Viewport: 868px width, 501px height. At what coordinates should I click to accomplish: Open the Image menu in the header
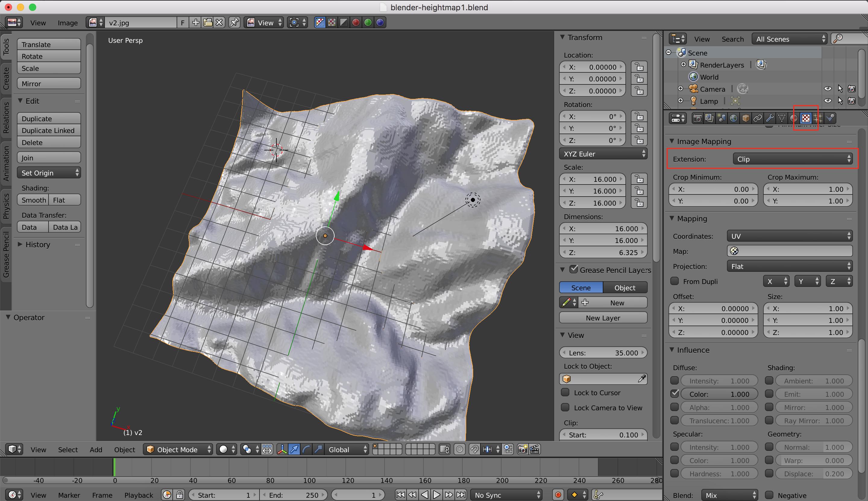(x=68, y=22)
